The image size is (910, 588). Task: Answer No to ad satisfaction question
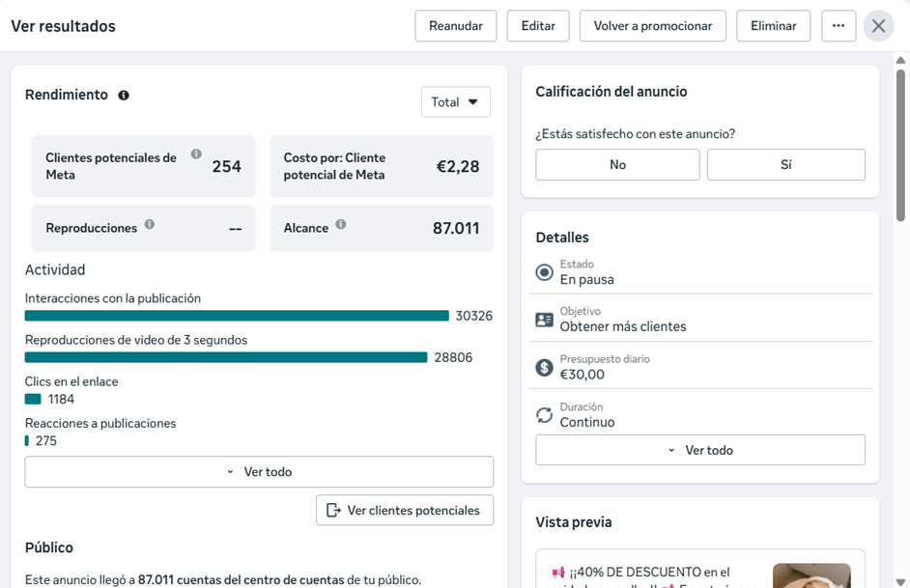[x=617, y=165]
